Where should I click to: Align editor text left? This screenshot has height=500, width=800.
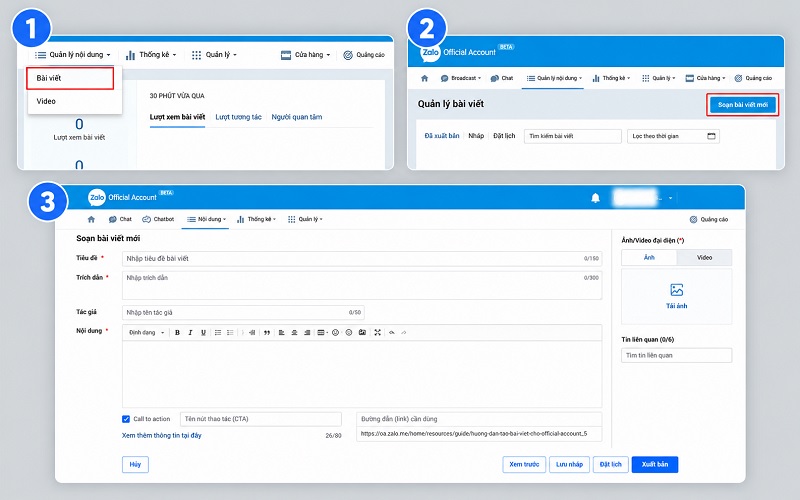(281, 333)
